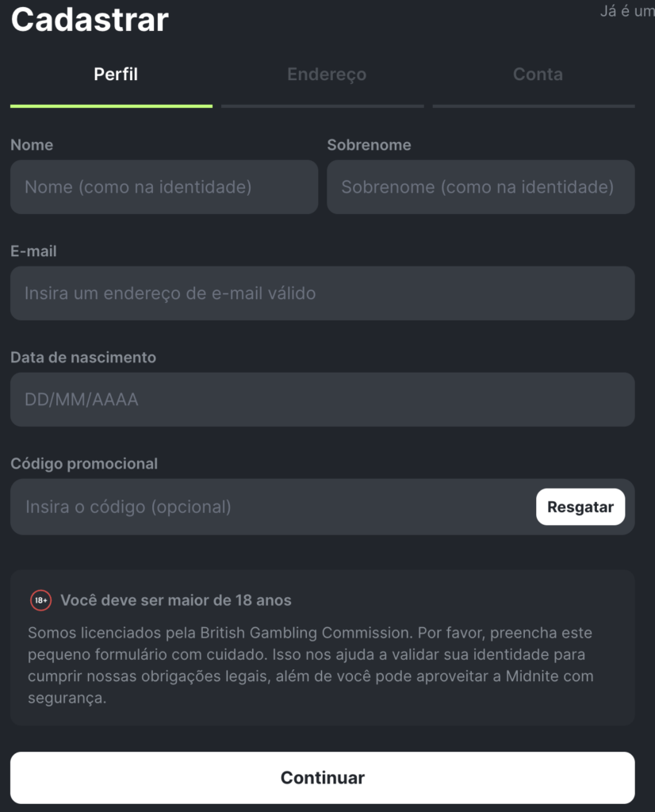Click the E-mail input field
This screenshot has height=812, width=655.
tap(322, 293)
